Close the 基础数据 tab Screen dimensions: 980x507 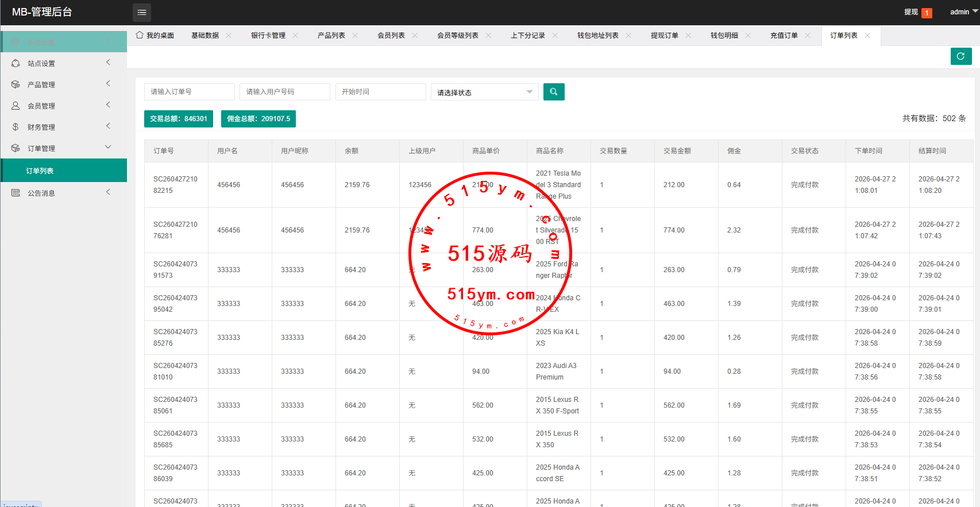pos(229,36)
